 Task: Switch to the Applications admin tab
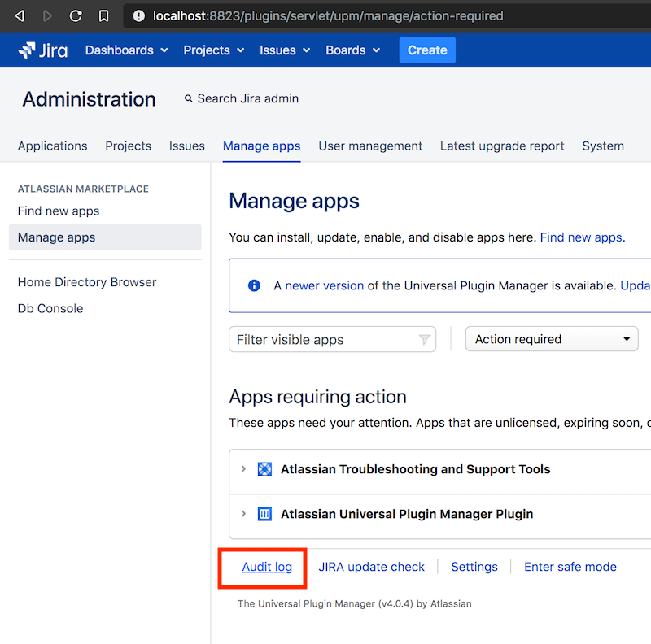click(52, 146)
